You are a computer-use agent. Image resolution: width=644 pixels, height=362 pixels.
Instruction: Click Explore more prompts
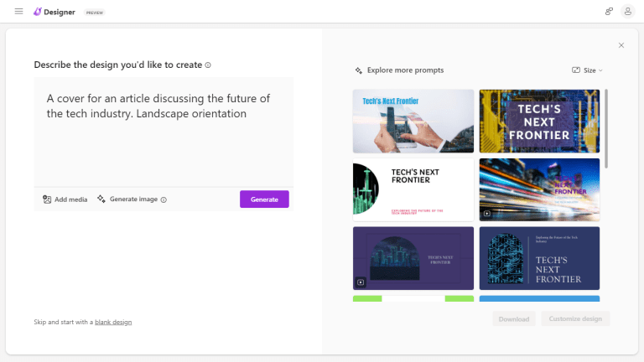pyautogui.click(x=399, y=70)
